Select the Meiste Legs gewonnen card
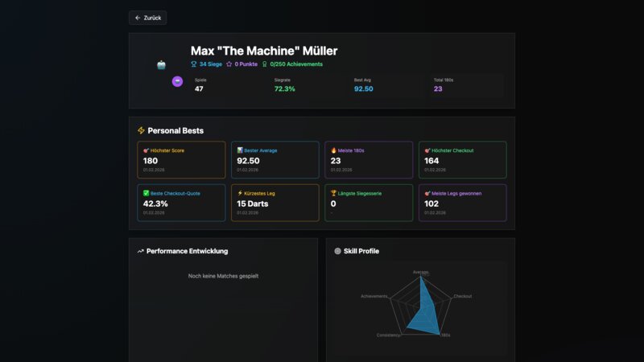Screen dimensions: 644x362 click(462, 203)
